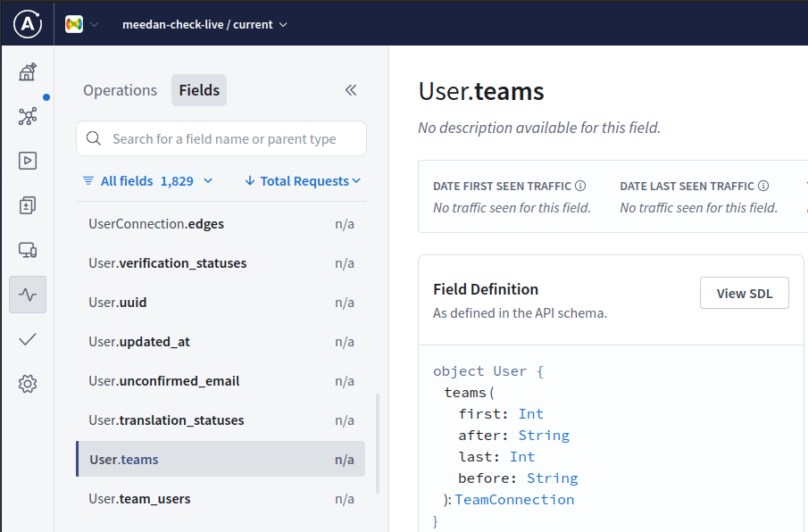Select User.verification_statuses field row
808x532 pixels.
(x=221, y=263)
